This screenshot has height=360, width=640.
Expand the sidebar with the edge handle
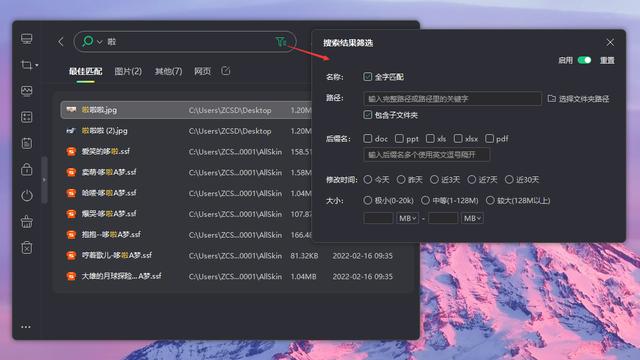(x=44, y=180)
